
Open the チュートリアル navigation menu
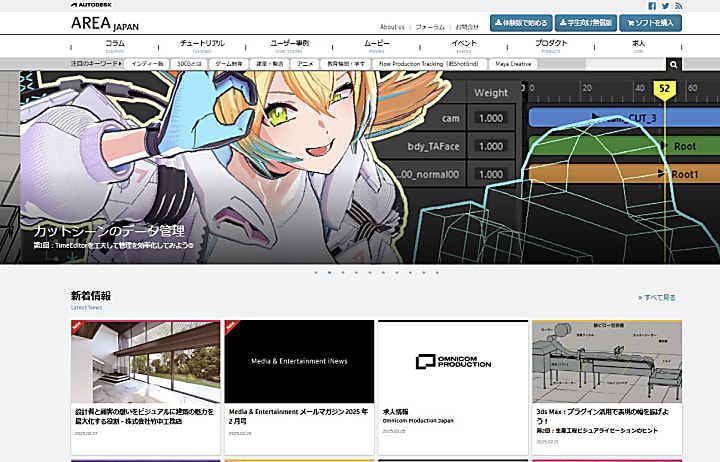202,46
